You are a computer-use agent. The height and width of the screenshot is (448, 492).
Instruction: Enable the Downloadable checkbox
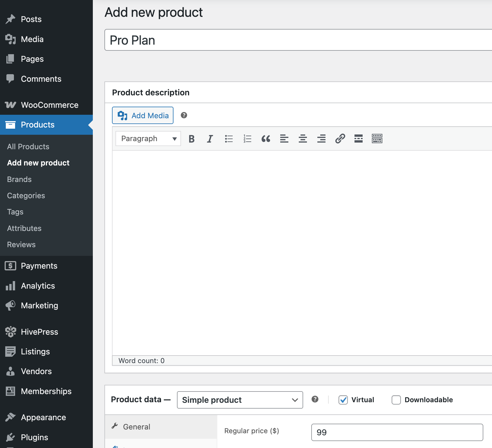(396, 400)
